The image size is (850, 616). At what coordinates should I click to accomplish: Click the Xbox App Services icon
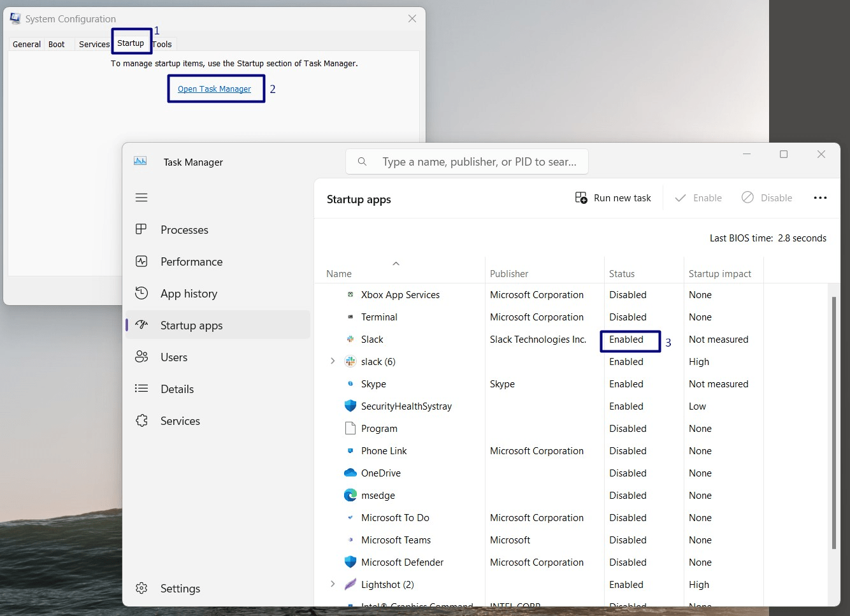(x=350, y=294)
